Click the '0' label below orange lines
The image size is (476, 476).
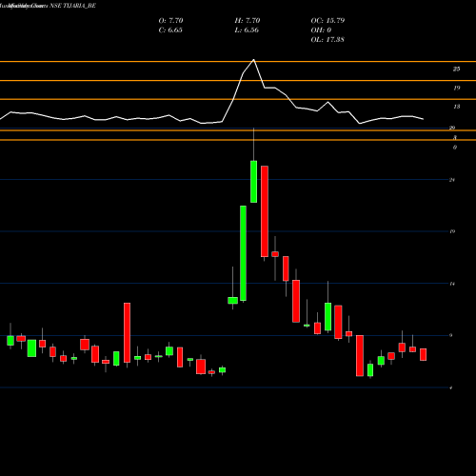(455, 148)
